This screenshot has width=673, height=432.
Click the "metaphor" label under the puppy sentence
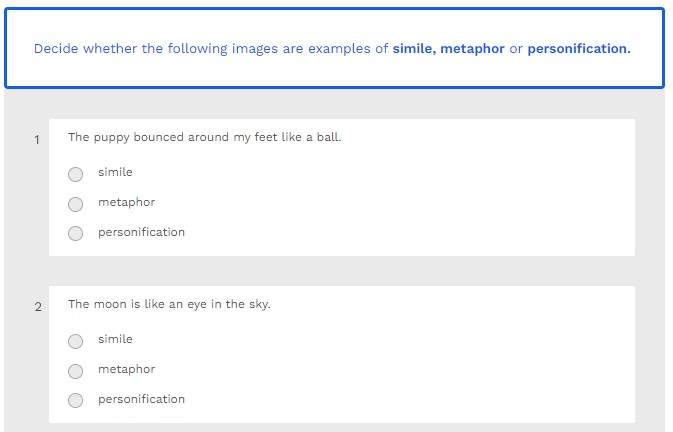(x=126, y=202)
